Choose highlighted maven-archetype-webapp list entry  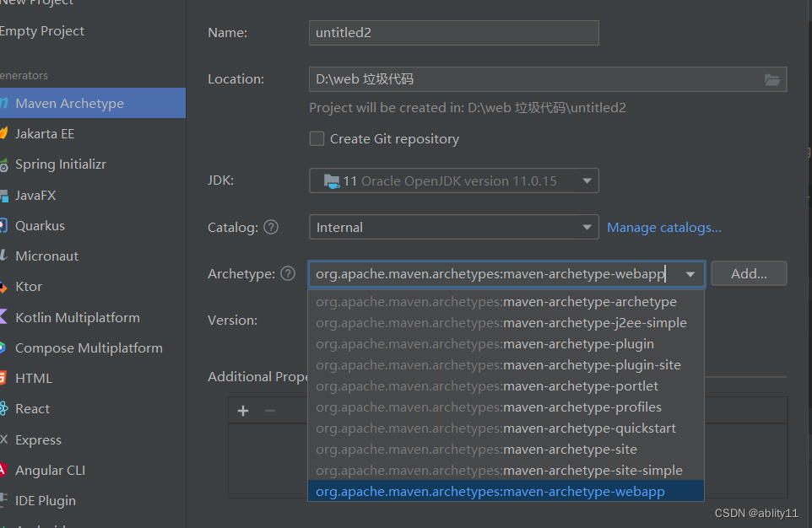pyautogui.click(x=506, y=491)
